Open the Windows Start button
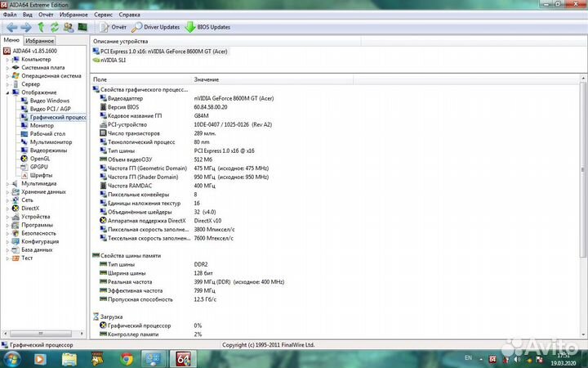Viewport: 588px width, 368px height. coord(11,359)
